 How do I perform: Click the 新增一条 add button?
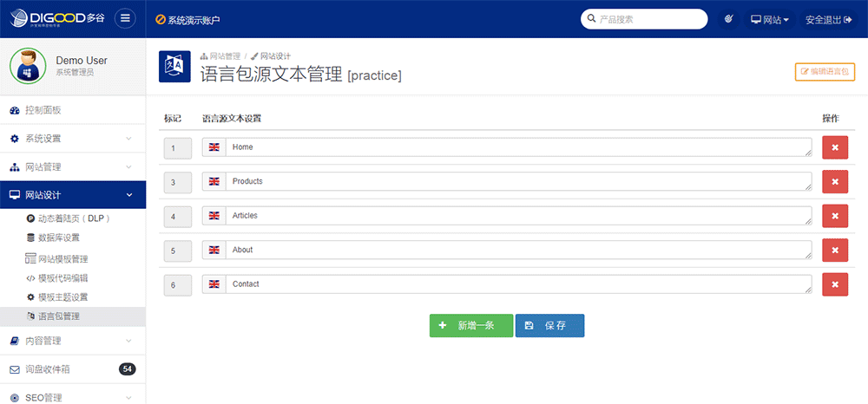[x=471, y=325]
